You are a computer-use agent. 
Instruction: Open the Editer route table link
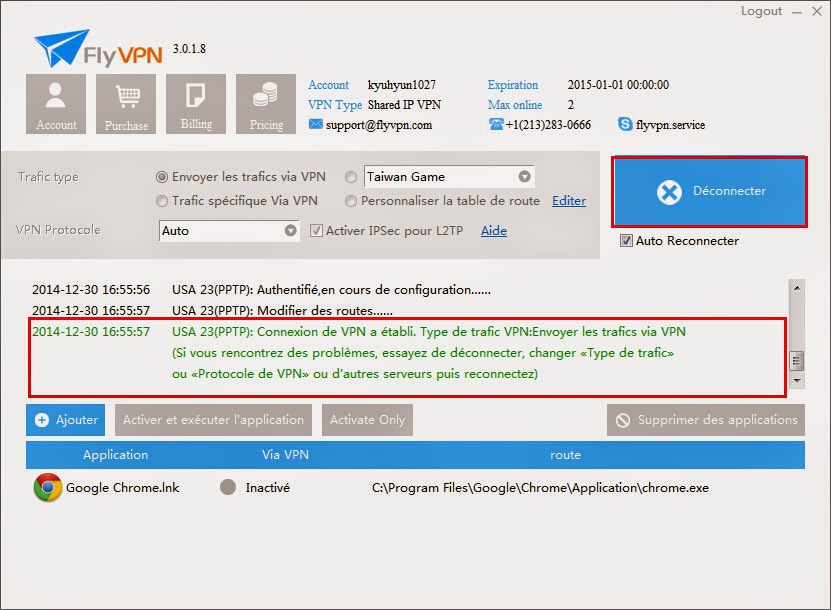tap(569, 201)
